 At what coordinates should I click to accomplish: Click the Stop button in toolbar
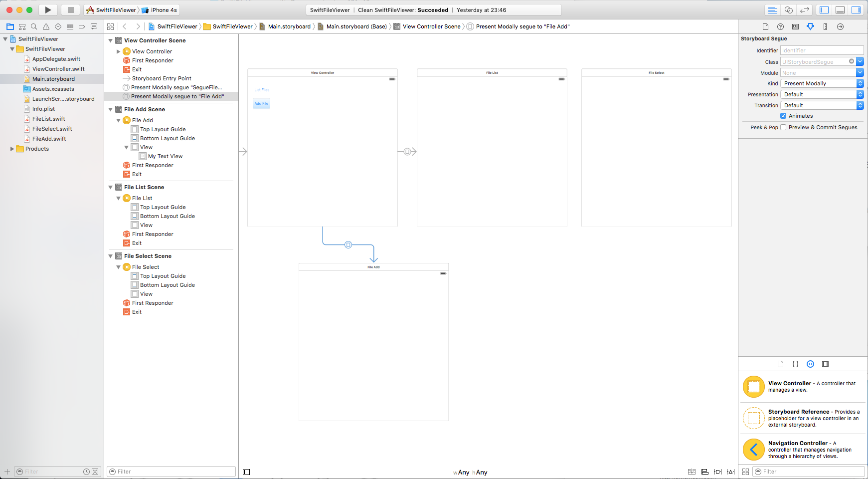pyautogui.click(x=70, y=10)
